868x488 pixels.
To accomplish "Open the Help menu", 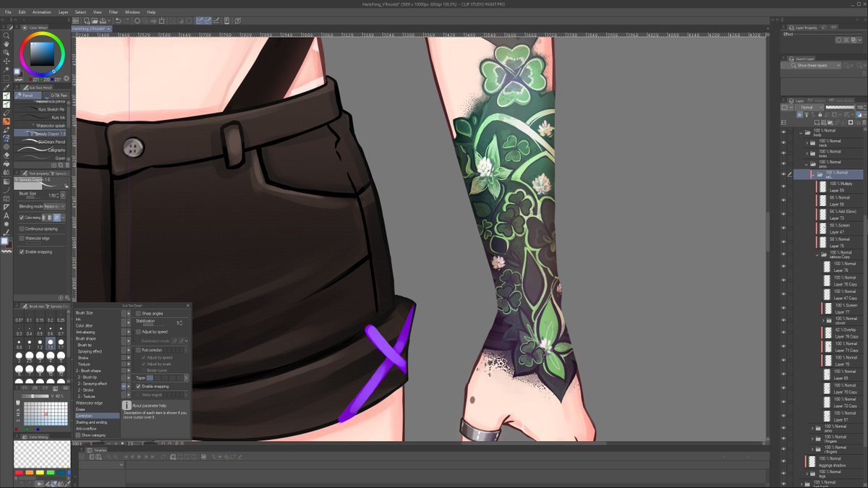I will click(151, 12).
